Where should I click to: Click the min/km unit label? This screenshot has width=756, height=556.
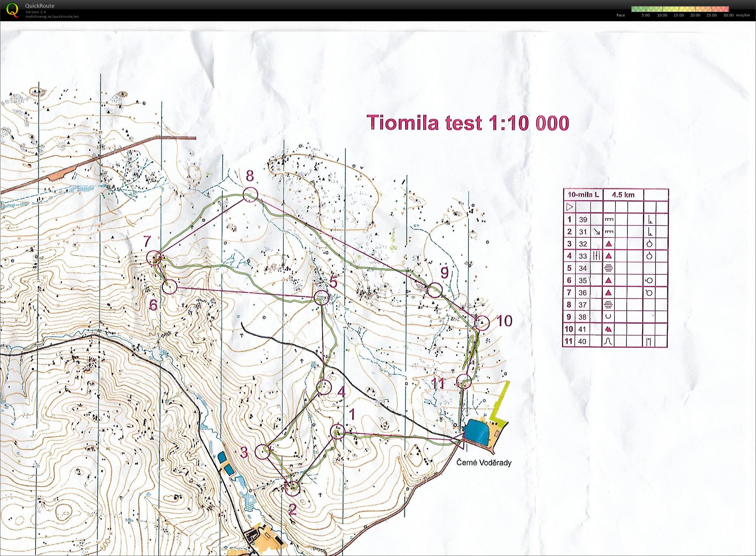(743, 16)
